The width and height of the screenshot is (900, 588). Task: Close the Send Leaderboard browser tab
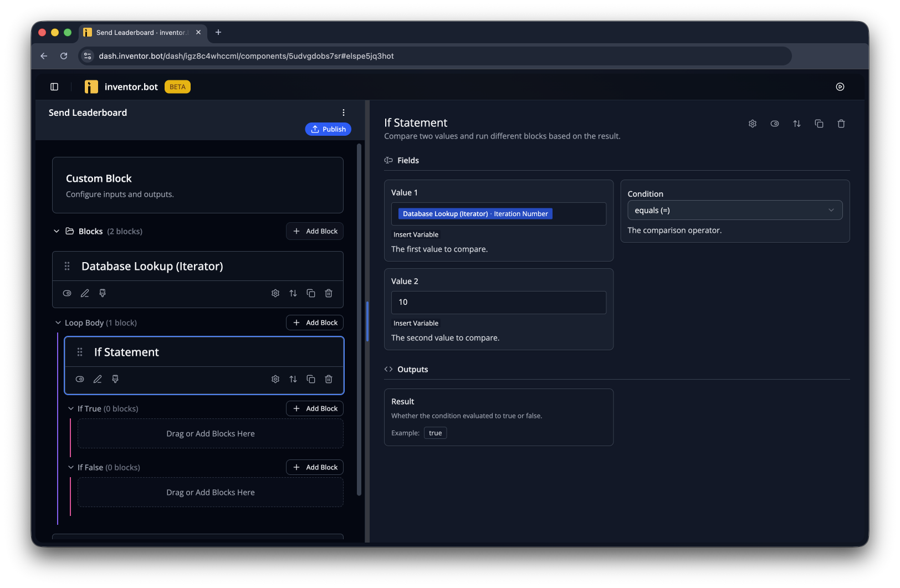pos(198,33)
